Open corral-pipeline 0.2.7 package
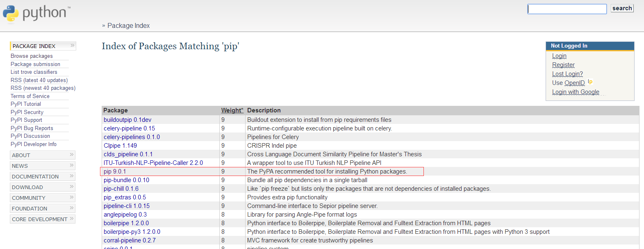This screenshot has width=644, height=249. click(130, 240)
